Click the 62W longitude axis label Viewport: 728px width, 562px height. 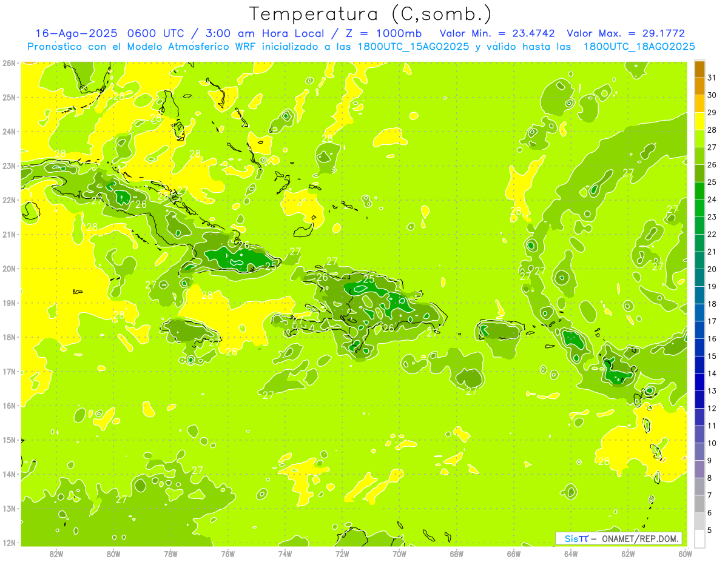pos(628,554)
